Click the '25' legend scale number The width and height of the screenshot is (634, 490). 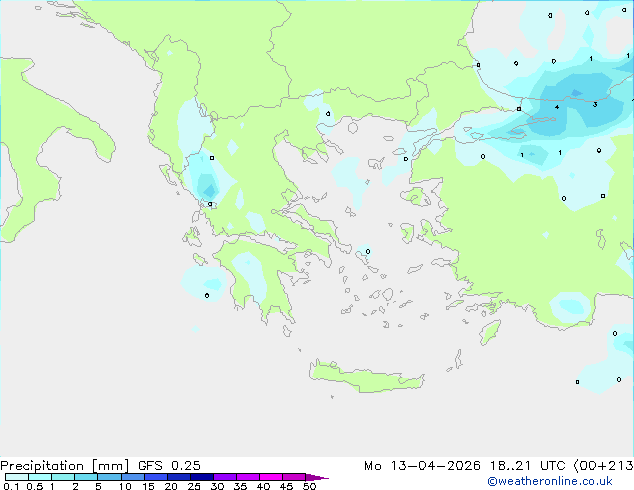coord(194,486)
